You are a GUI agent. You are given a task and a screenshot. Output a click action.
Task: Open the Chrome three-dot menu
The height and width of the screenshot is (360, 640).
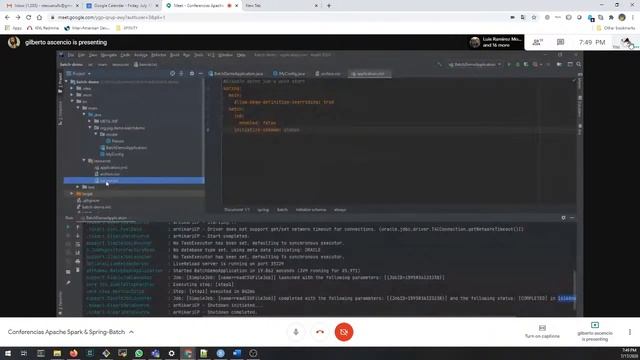tap(633, 18)
